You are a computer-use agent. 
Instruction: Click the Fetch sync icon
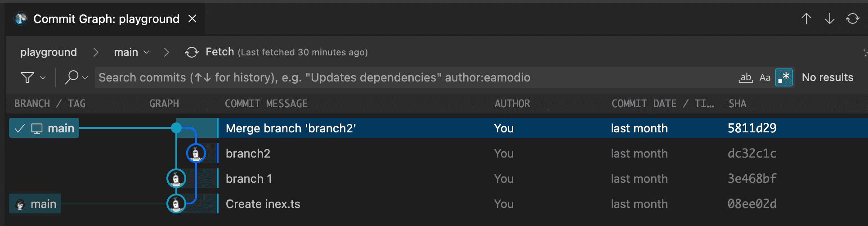pos(192,52)
